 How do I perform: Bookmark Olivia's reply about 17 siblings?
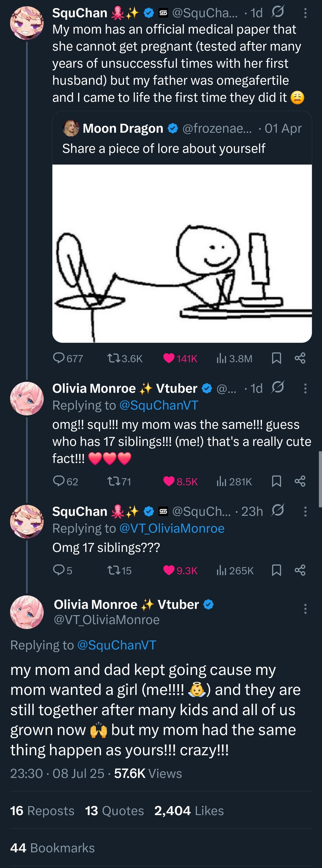[276, 481]
